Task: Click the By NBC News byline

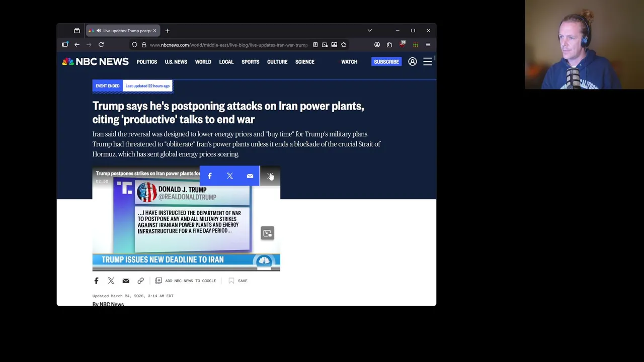Action: tap(108, 304)
